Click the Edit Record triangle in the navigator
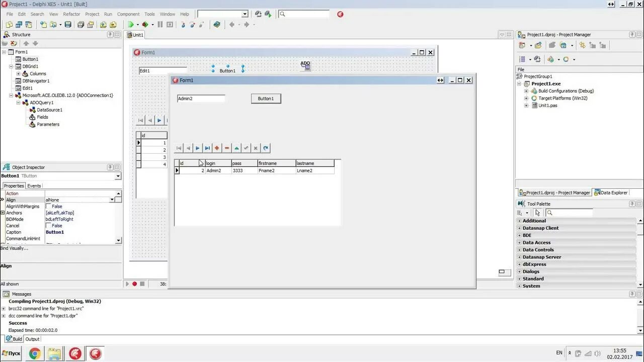The image size is (644, 362). (236, 148)
